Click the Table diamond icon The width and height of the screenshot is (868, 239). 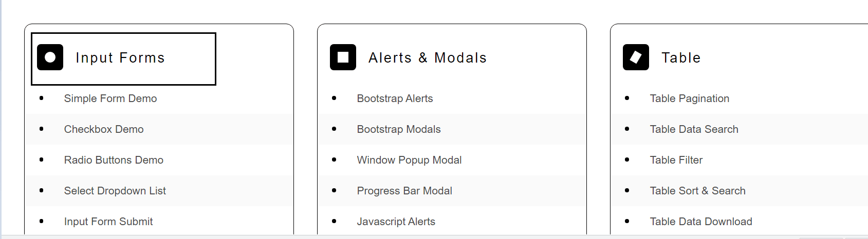(x=636, y=57)
